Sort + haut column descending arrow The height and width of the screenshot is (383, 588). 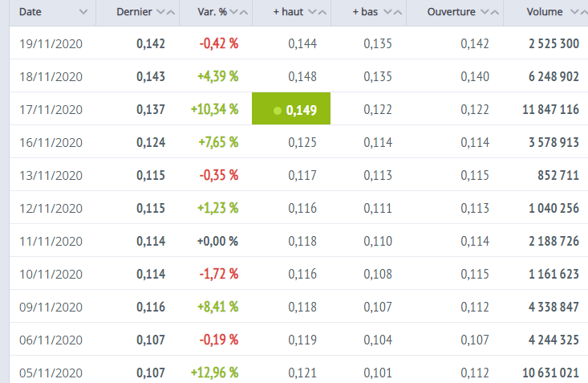(312, 12)
